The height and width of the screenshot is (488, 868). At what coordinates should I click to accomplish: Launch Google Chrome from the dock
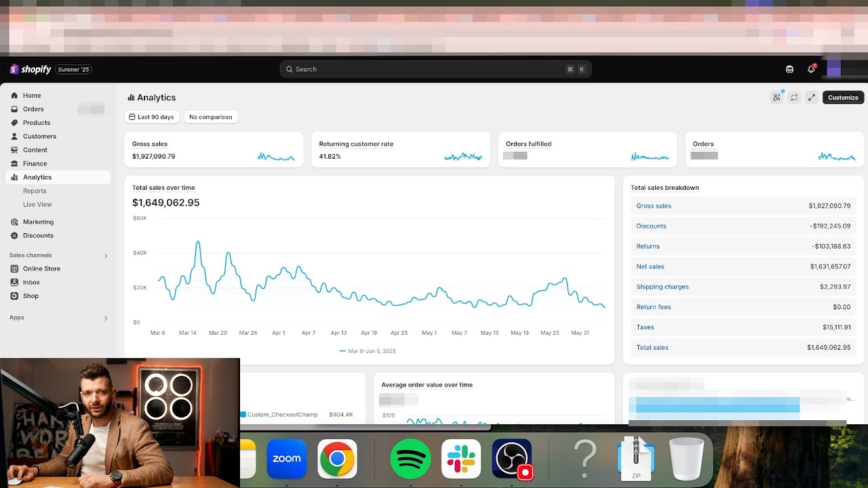pyautogui.click(x=338, y=459)
